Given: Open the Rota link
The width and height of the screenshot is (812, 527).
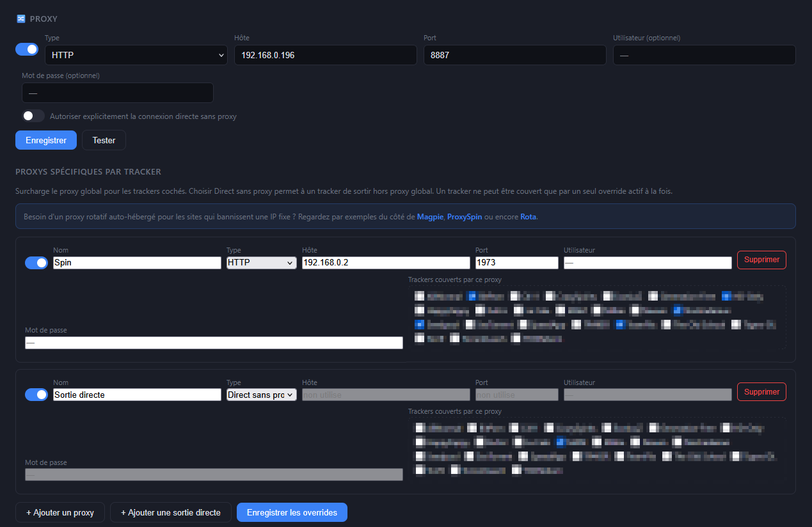Looking at the screenshot, I should click(529, 217).
